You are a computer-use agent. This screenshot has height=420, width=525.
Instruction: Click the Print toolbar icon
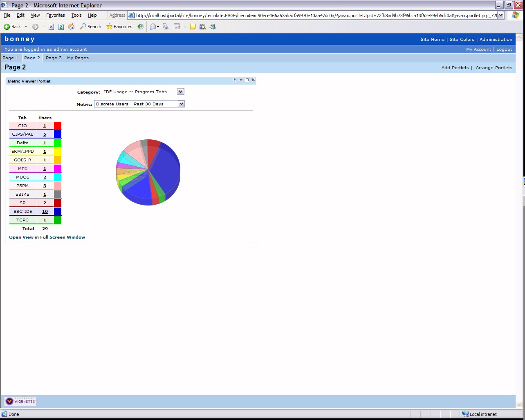166,27
